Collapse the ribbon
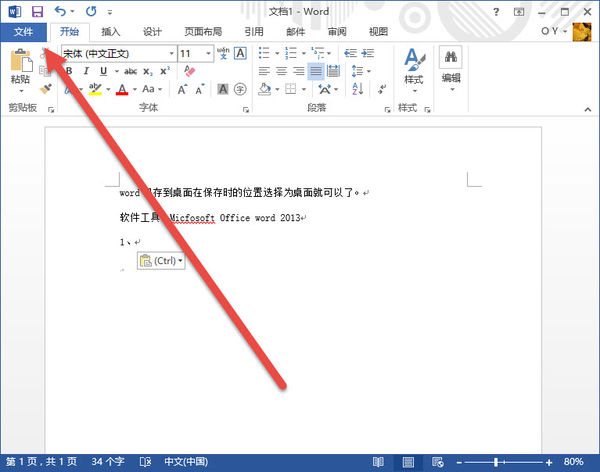 [x=588, y=109]
